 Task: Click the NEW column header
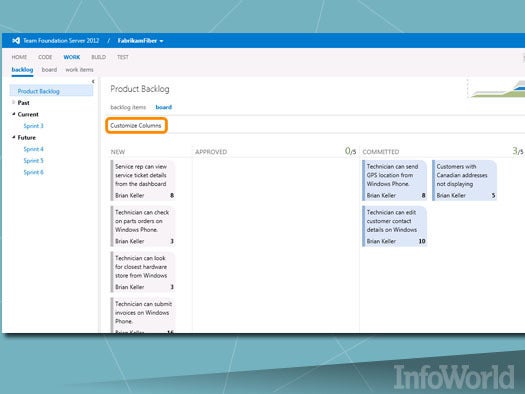pos(118,152)
